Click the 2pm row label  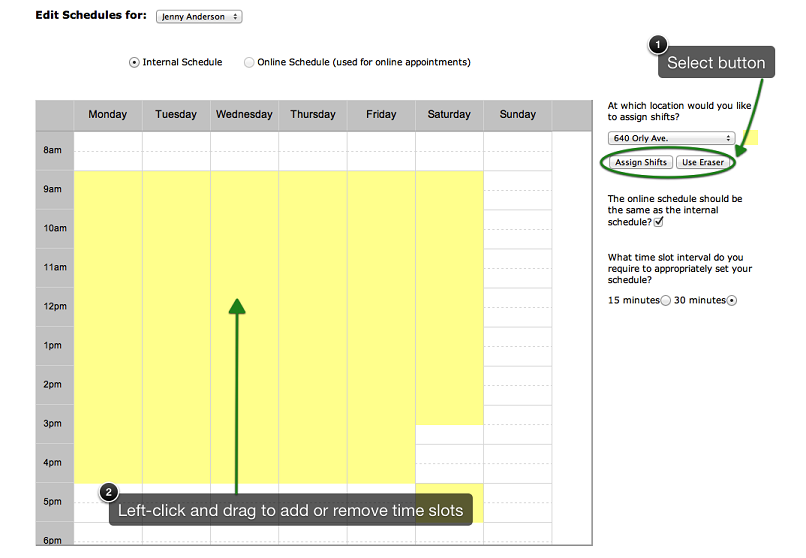tap(54, 385)
